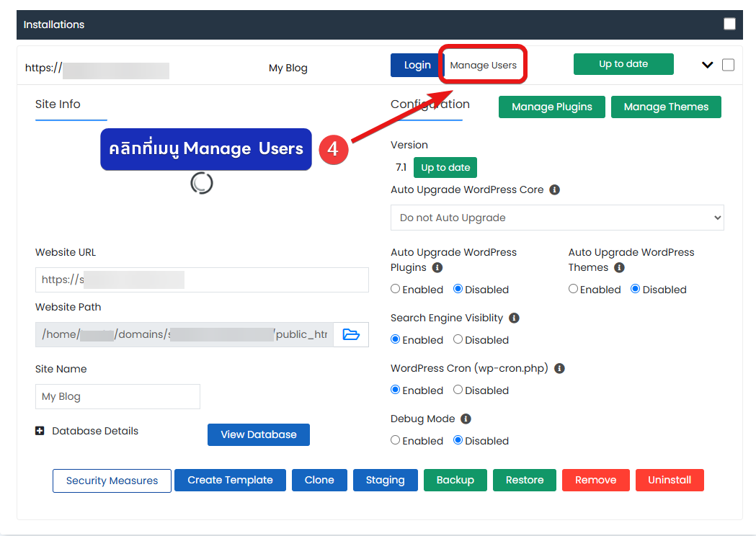Click the Restore button
The image size is (756, 536).
[525, 480]
